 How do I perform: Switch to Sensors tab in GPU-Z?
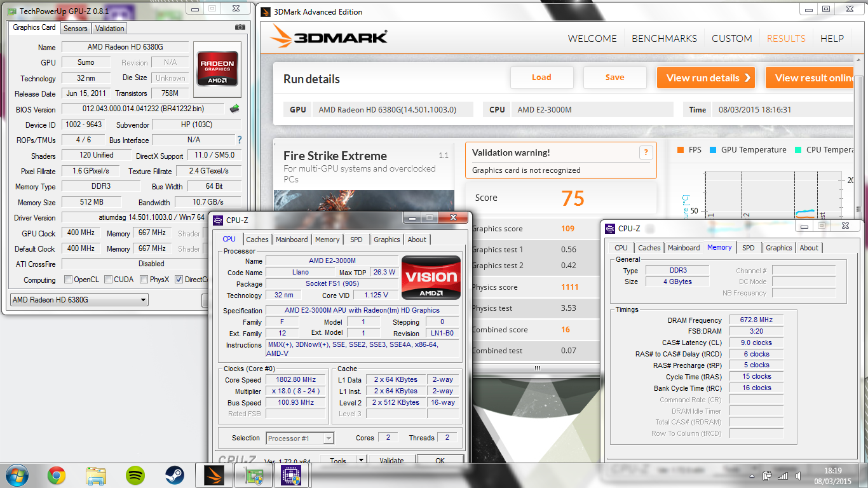pyautogui.click(x=76, y=29)
